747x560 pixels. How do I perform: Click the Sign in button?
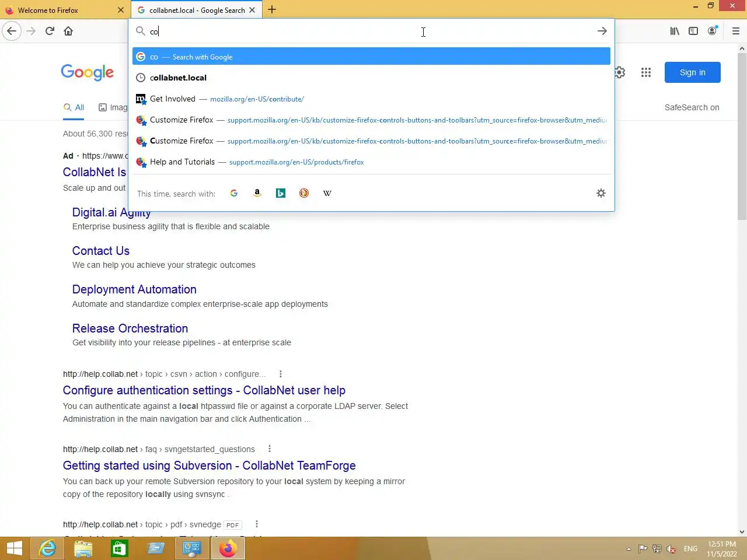tap(692, 72)
